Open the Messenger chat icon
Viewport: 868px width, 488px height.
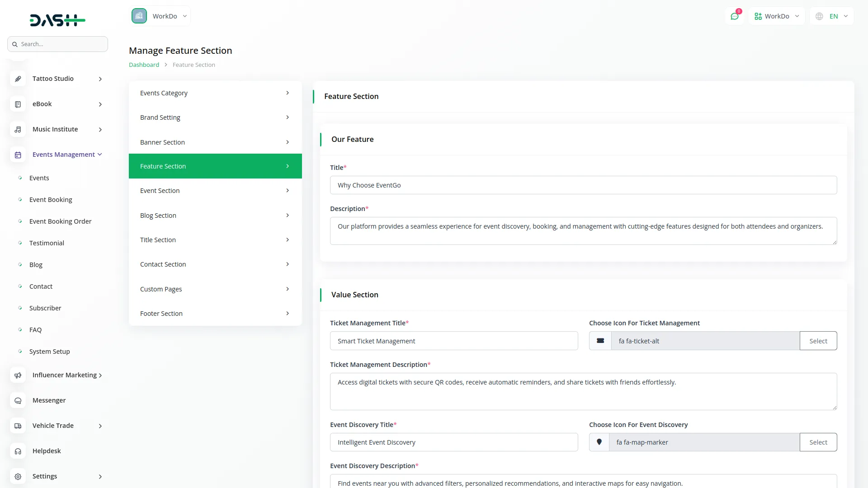[x=18, y=400]
